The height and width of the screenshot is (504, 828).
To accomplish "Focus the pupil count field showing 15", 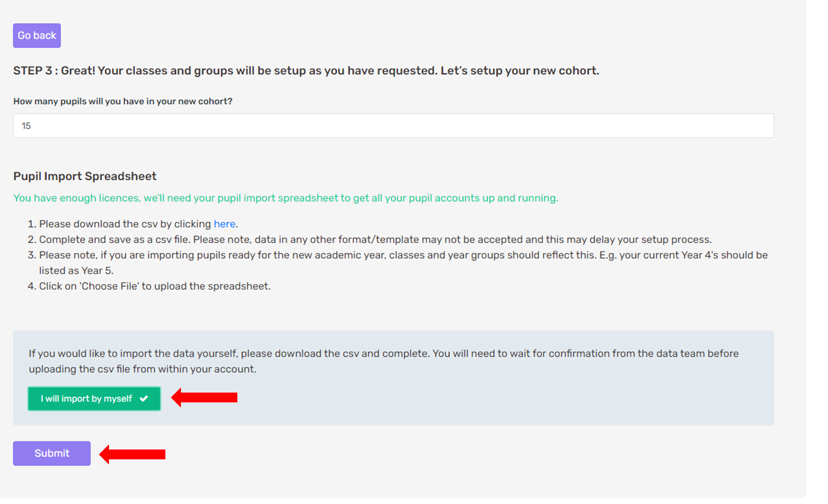I will point(393,126).
